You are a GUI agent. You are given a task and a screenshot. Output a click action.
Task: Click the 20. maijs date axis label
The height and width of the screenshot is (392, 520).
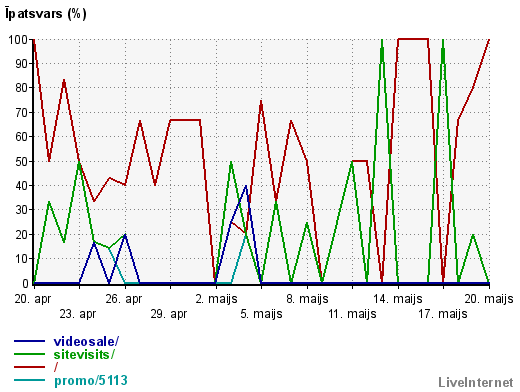click(x=489, y=299)
